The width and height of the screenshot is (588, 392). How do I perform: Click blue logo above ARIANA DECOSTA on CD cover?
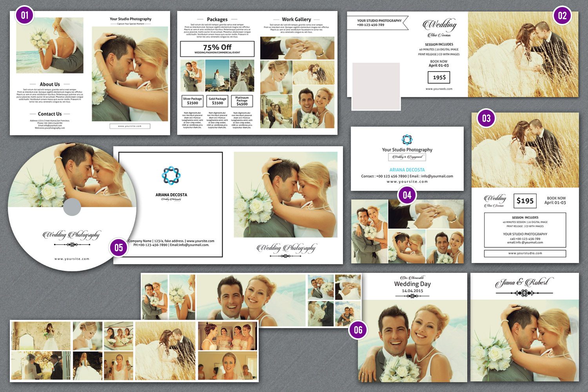pos(171,175)
